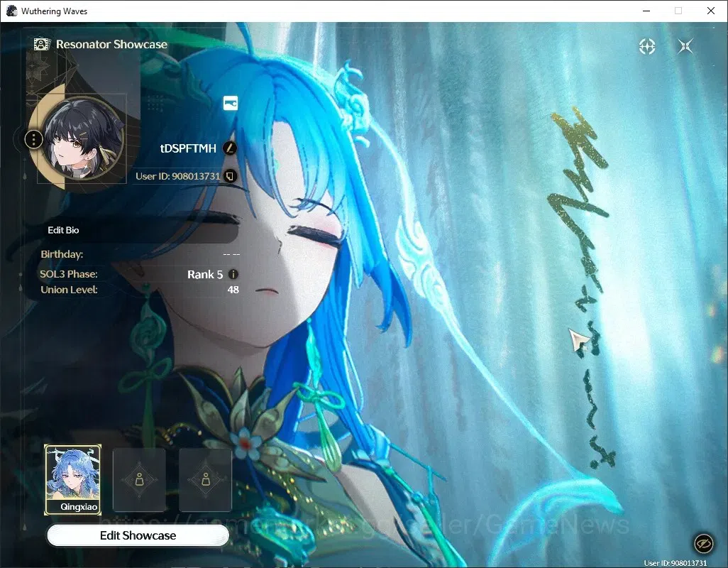Copy the User ID 908013731
This screenshot has width=728, height=568.
pyautogui.click(x=230, y=176)
